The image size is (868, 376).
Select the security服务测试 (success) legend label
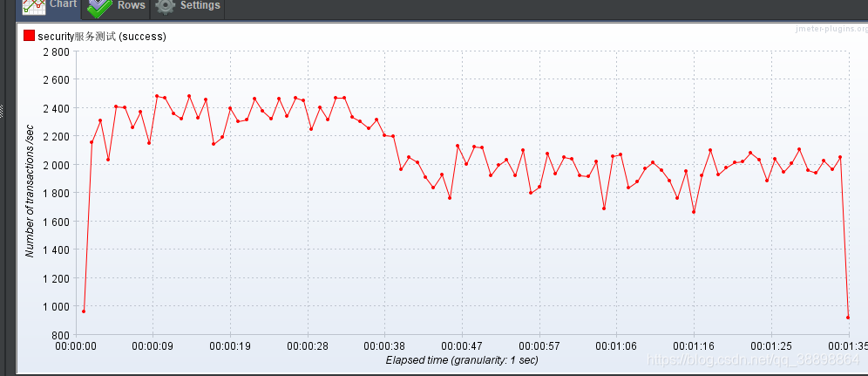tap(102, 37)
